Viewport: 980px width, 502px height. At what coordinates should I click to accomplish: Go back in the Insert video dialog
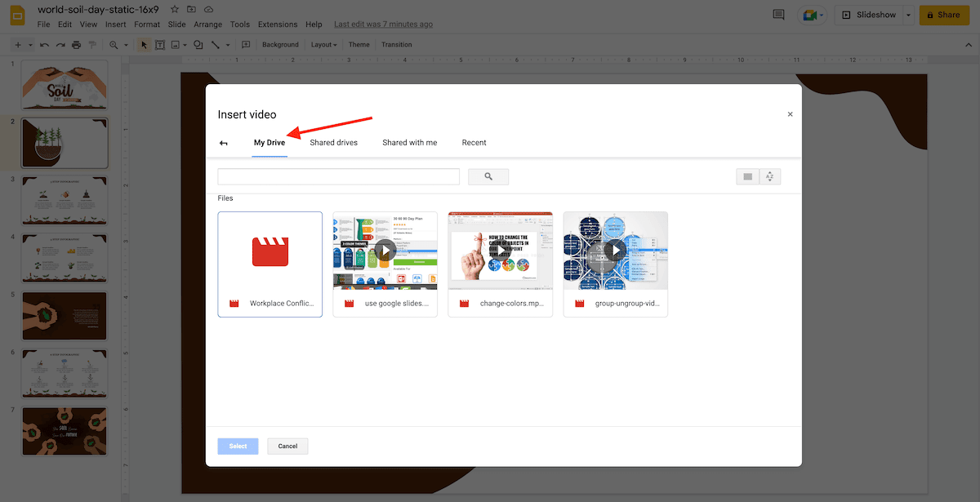(x=224, y=143)
